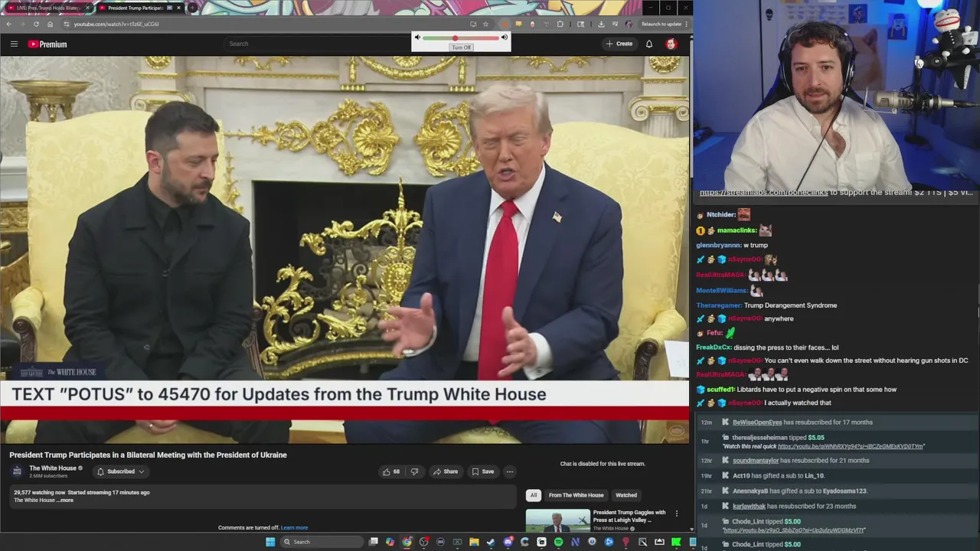This screenshot has width=980, height=551.
Task: Open File Explorer from the taskbar
Action: tap(474, 542)
